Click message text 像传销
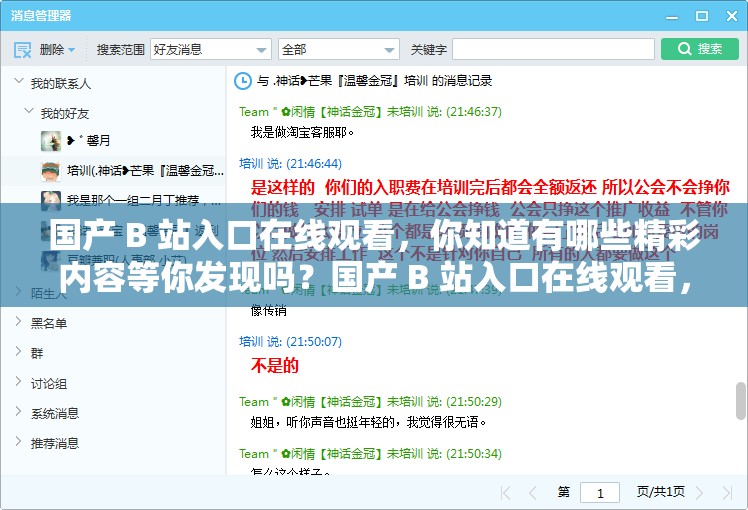 tap(269, 311)
